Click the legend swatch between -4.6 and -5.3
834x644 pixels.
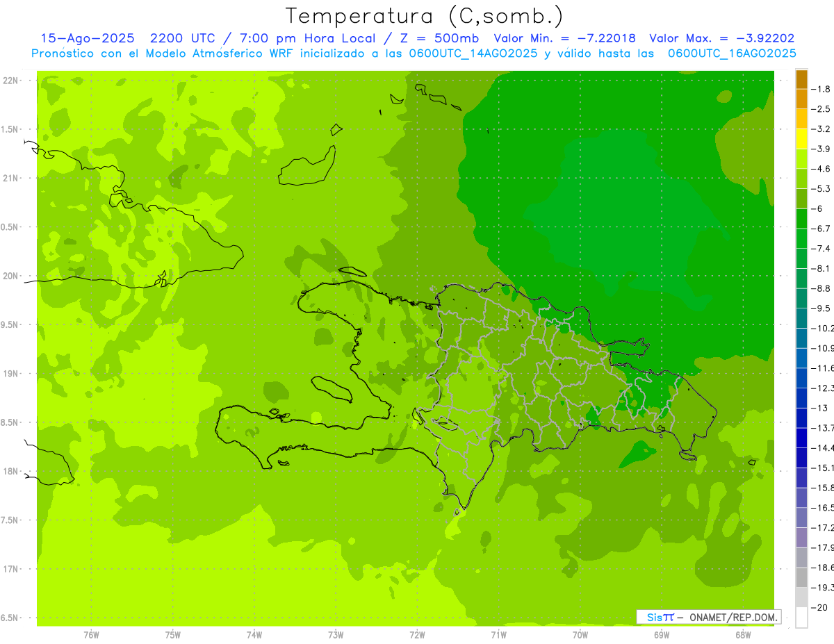801,179
